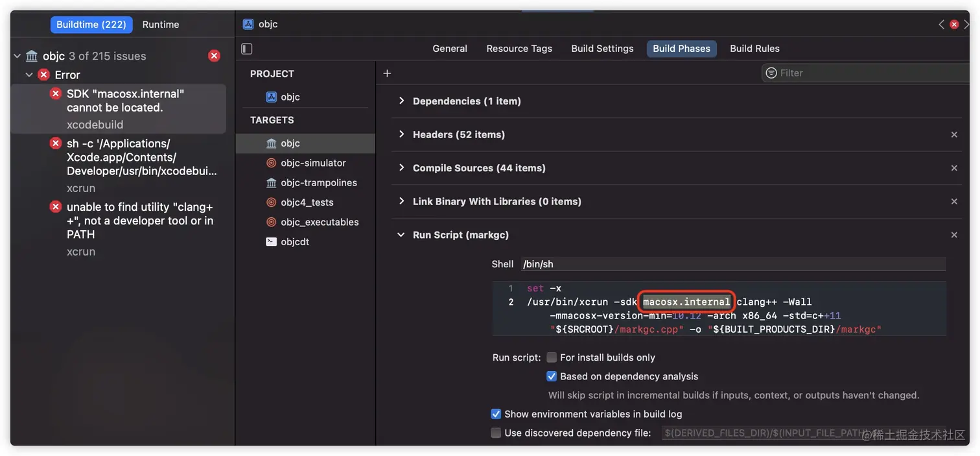Image resolution: width=980 pixels, height=456 pixels.
Task: Open the Resource Tags tab
Action: [519, 49]
